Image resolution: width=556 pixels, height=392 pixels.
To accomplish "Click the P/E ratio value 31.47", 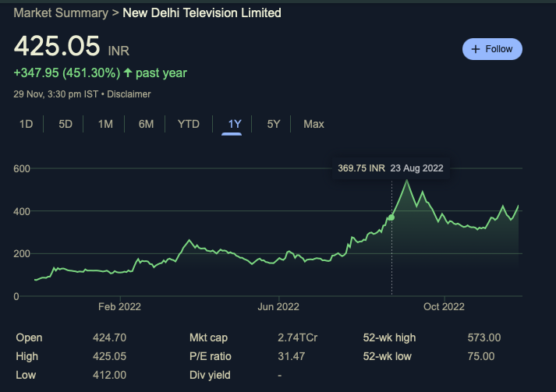I will click(x=291, y=356).
